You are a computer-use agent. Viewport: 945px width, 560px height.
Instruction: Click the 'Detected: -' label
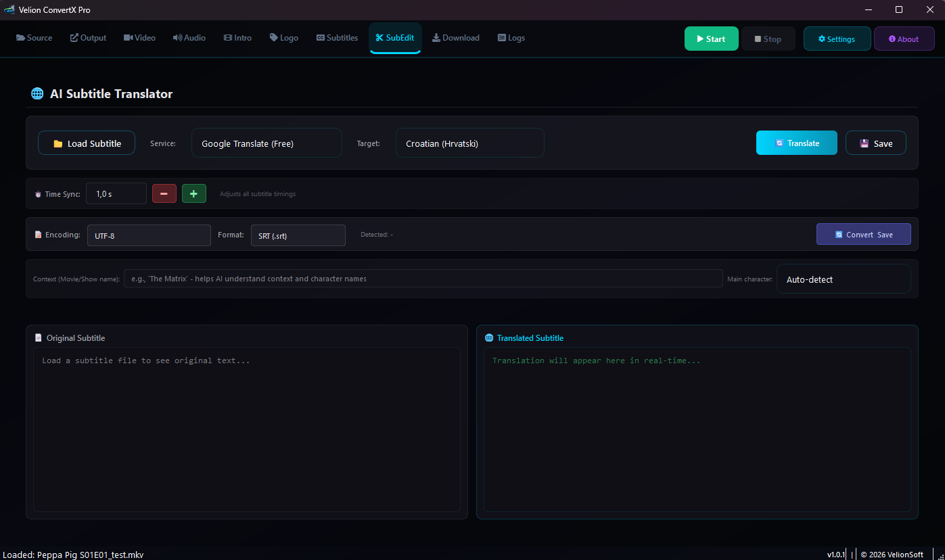point(377,235)
